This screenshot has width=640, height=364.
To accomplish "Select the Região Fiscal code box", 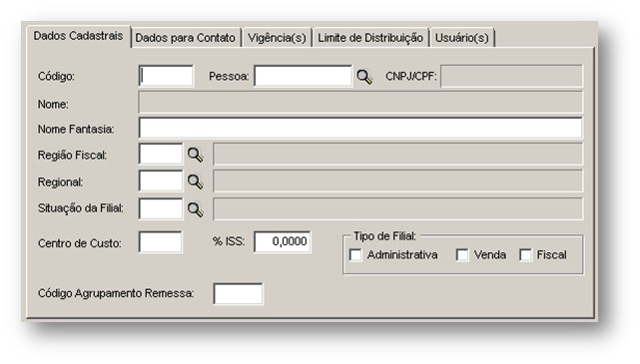I will pos(161,155).
